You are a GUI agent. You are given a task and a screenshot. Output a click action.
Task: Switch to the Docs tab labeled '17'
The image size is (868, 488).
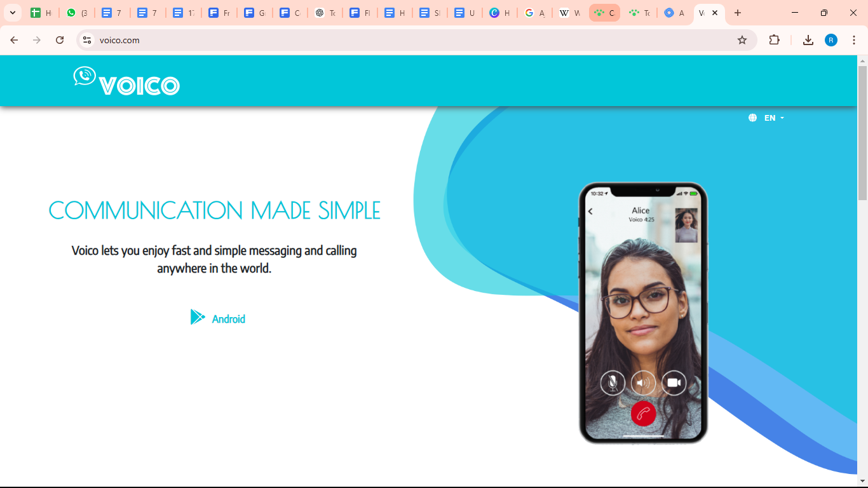click(x=184, y=13)
